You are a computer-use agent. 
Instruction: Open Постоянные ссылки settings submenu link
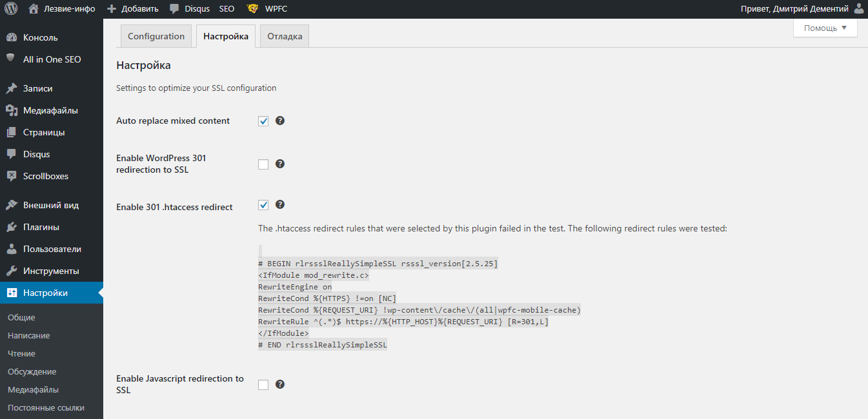coord(46,408)
